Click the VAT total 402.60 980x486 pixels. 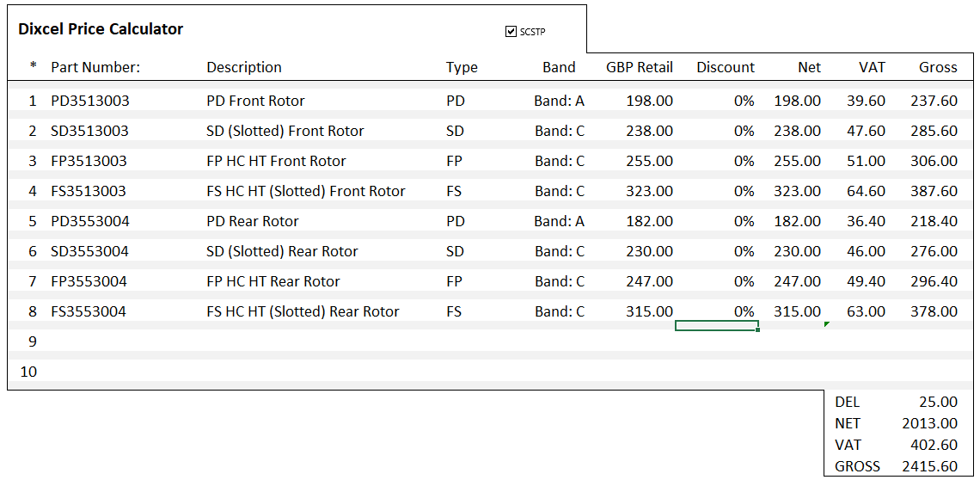coord(934,445)
